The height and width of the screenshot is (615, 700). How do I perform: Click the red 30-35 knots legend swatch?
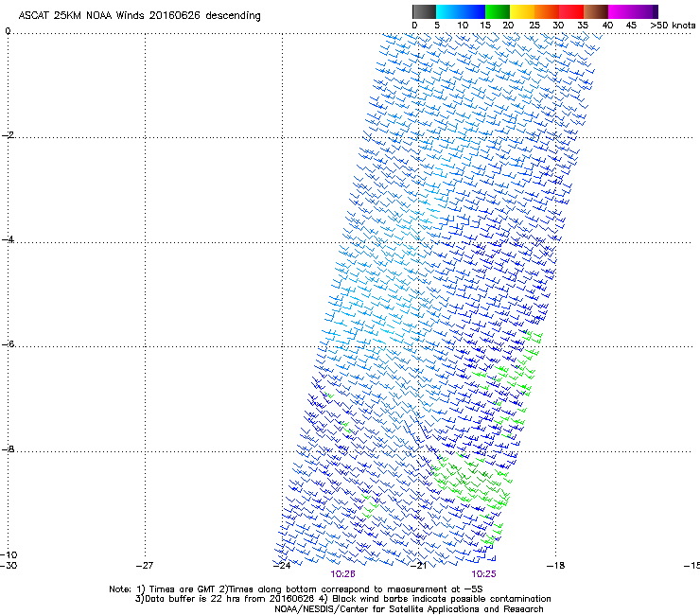[x=571, y=11]
